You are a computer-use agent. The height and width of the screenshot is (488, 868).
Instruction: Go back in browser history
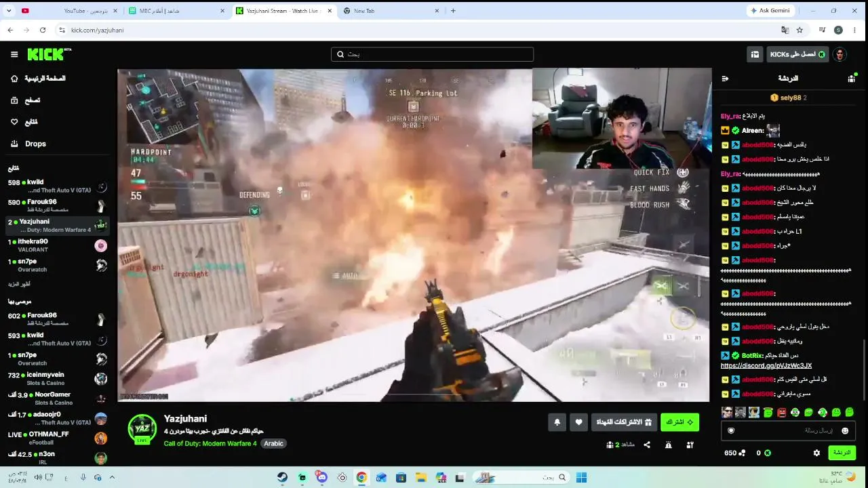[10, 30]
